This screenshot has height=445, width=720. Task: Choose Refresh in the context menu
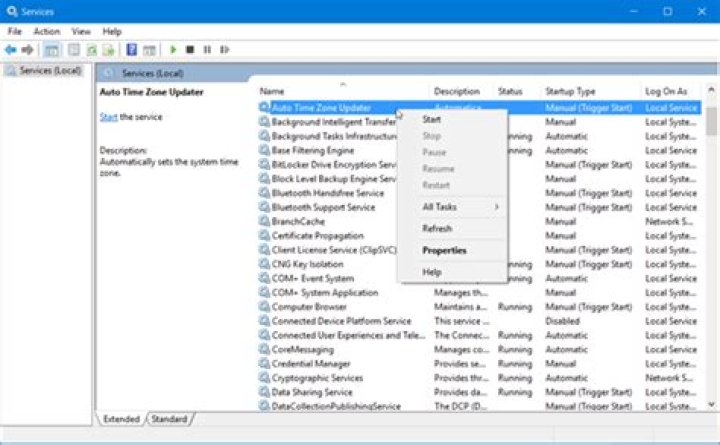point(437,228)
